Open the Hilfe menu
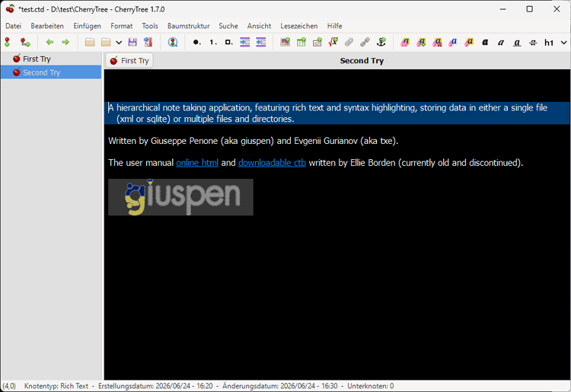571x392 pixels. (334, 26)
